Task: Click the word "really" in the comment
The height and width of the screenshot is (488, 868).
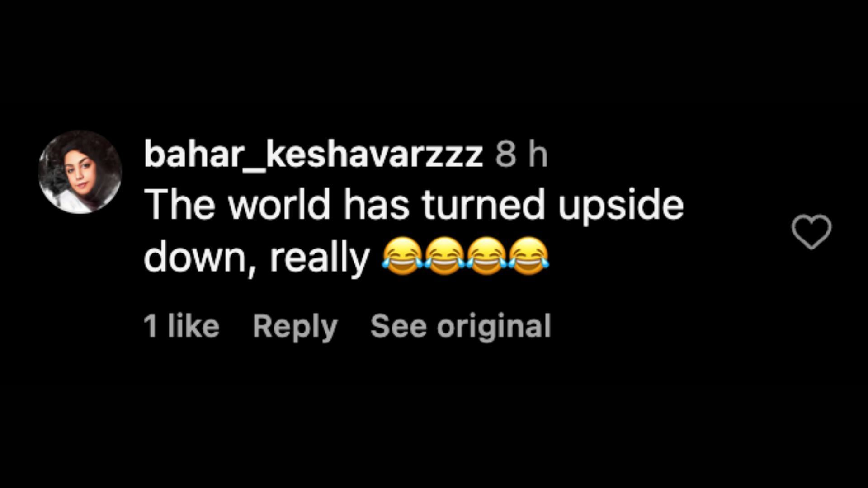Action: point(320,259)
